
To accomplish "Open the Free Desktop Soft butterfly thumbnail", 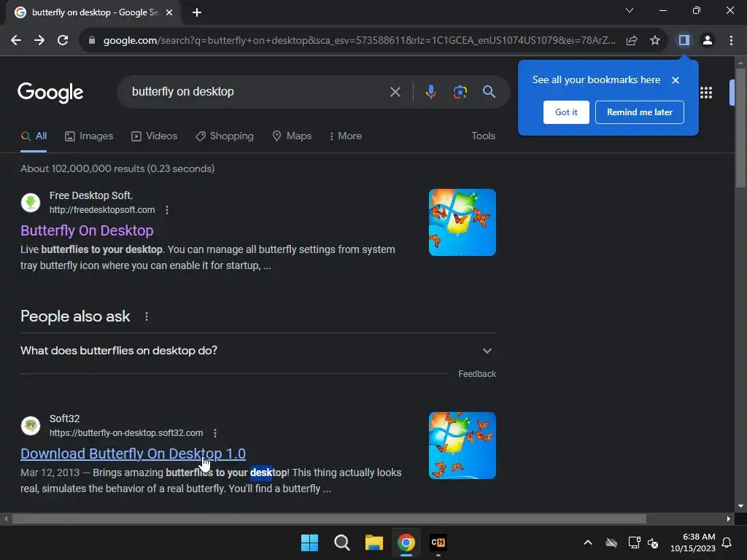I will click(462, 222).
